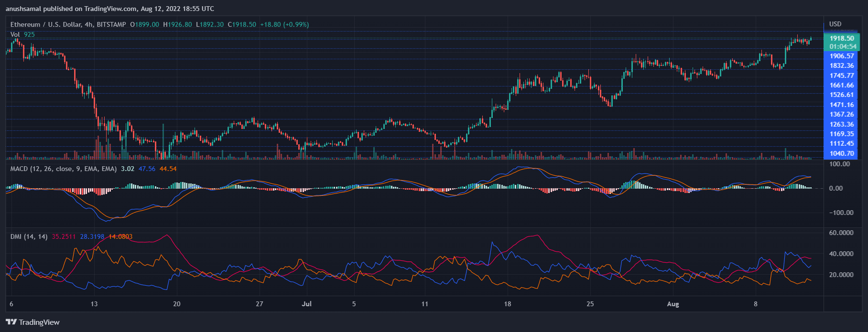The height and width of the screenshot is (332, 868).
Task: Click the current price label 1918.50
Action: click(x=841, y=38)
